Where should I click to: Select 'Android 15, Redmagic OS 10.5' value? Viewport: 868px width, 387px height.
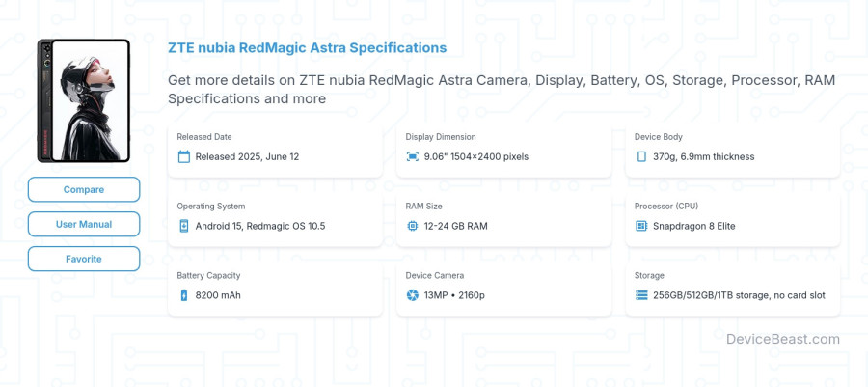click(x=260, y=226)
